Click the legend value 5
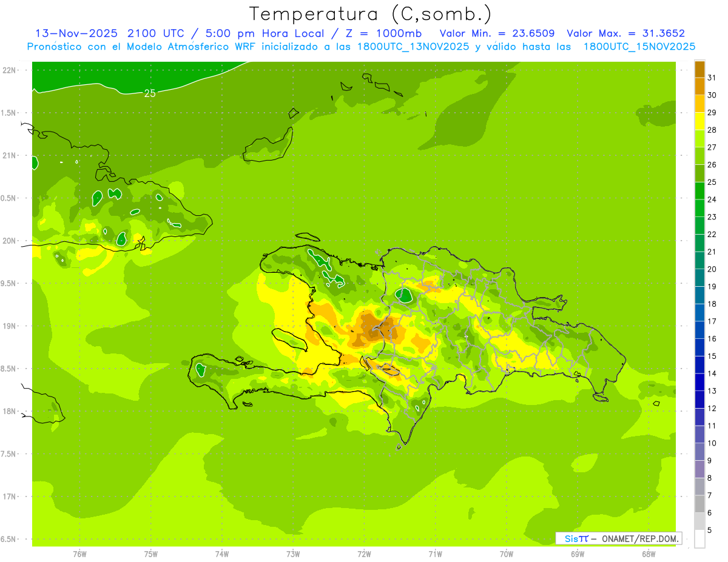Screen dimensions: 728x562 pos(710,530)
